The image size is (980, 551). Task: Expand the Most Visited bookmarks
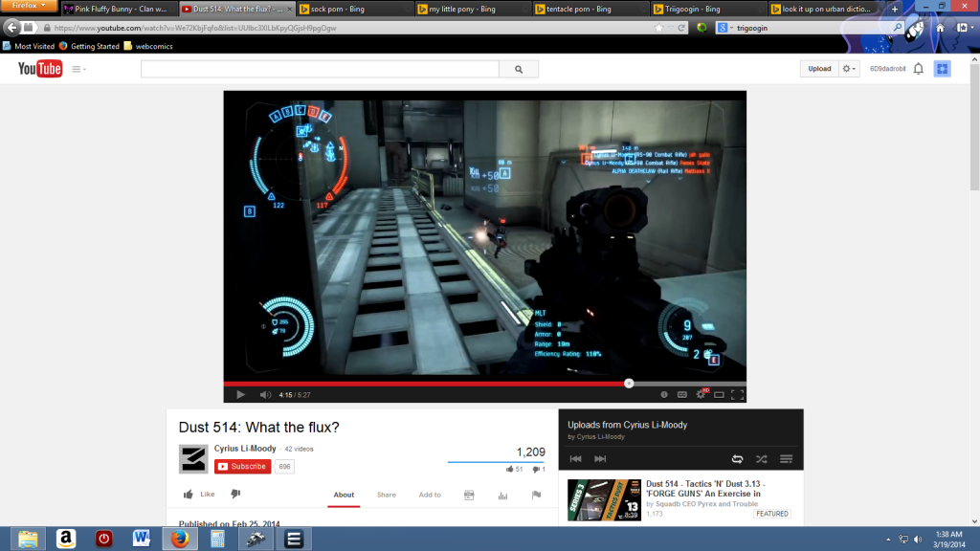point(28,46)
